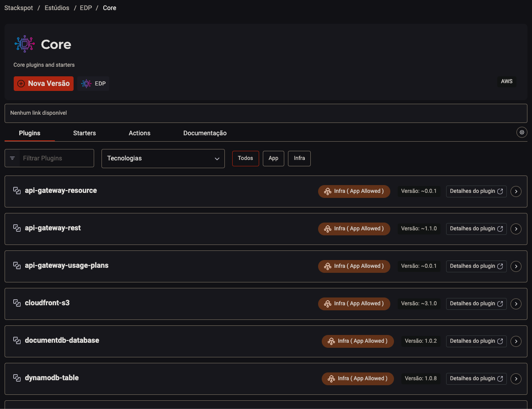The width and height of the screenshot is (532, 409).
Task: Click plugin icon beside api-gateway-resource
Action: click(x=16, y=191)
